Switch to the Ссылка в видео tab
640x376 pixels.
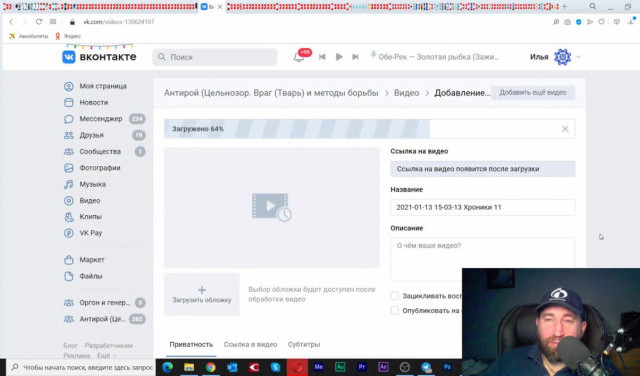(250, 344)
